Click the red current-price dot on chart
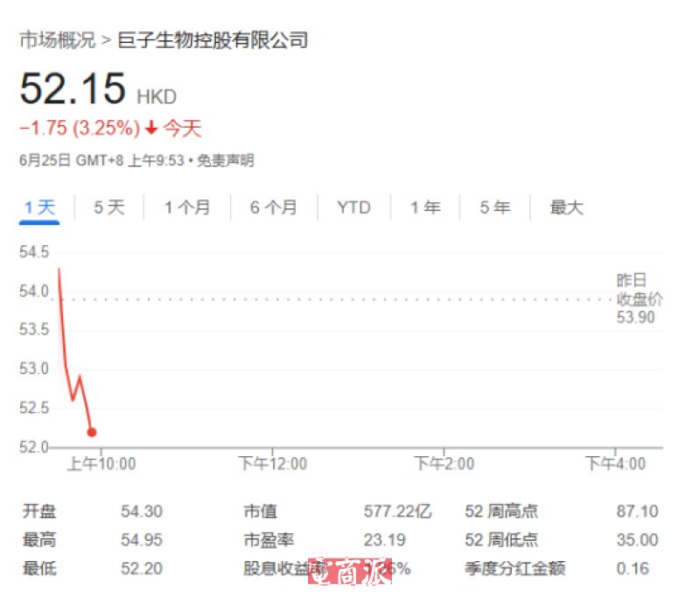Viewport: 700px width, 604px height. [x=92, y=432]
